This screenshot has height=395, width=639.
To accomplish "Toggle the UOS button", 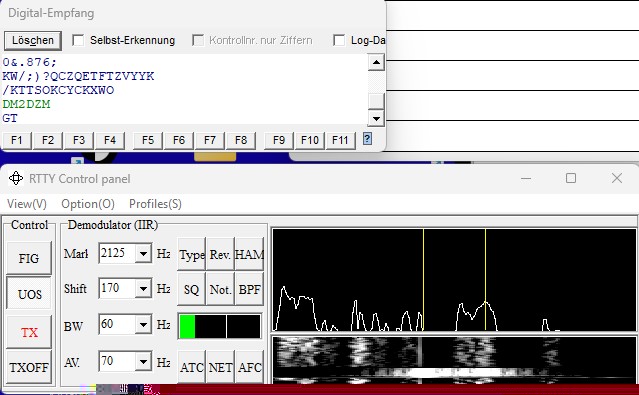I will pyautogui.click(x=29, y=294).
